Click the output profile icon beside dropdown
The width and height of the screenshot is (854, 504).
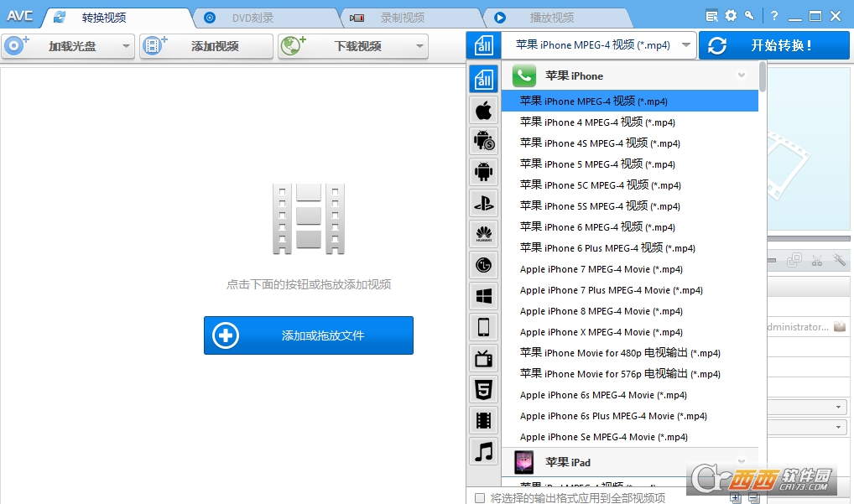[483, 45]
